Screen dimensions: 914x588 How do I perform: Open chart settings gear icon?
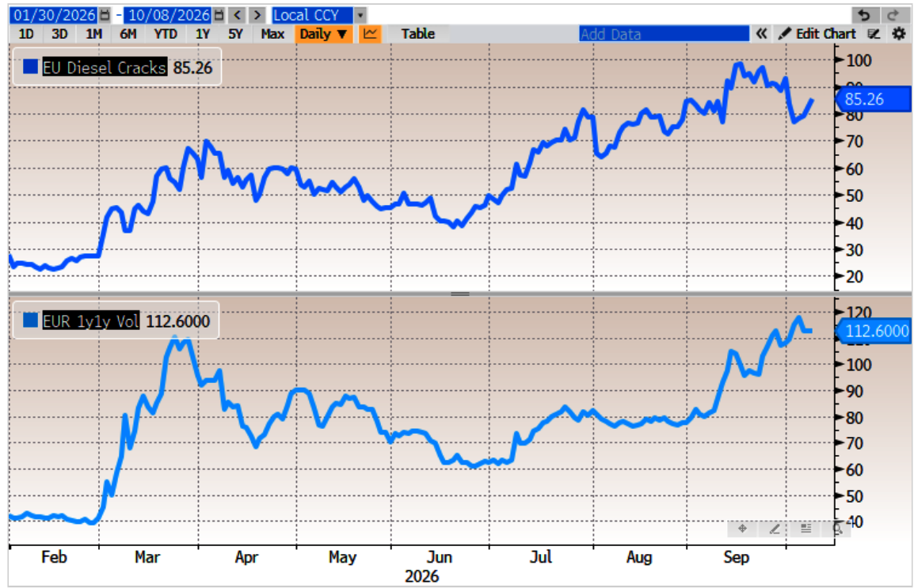(899, 34)
